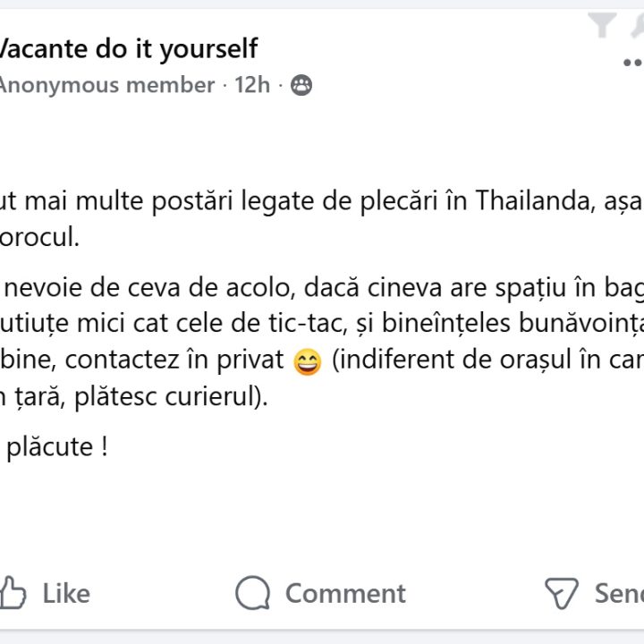Open the post's three-dot options menu
The width and height of the screenshot is (644, 644).
coord(632,63)
